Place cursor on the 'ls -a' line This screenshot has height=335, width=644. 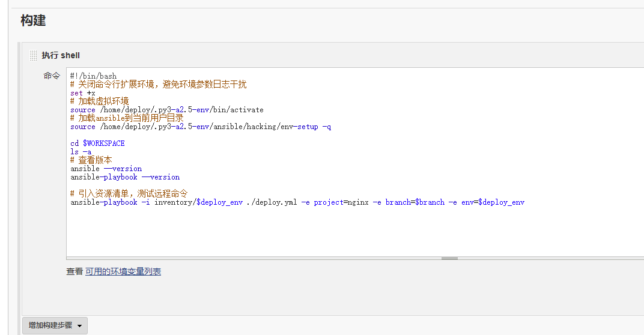[x=81, y=152]
